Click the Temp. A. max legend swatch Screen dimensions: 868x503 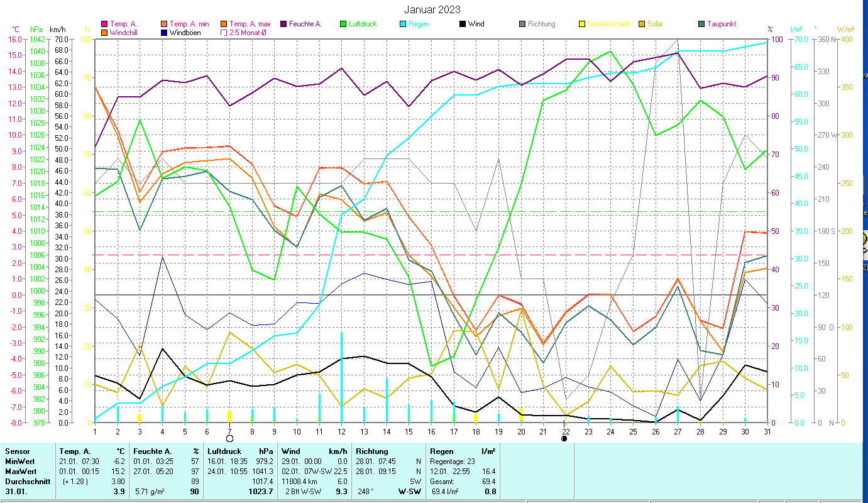(x=223, y=24)
